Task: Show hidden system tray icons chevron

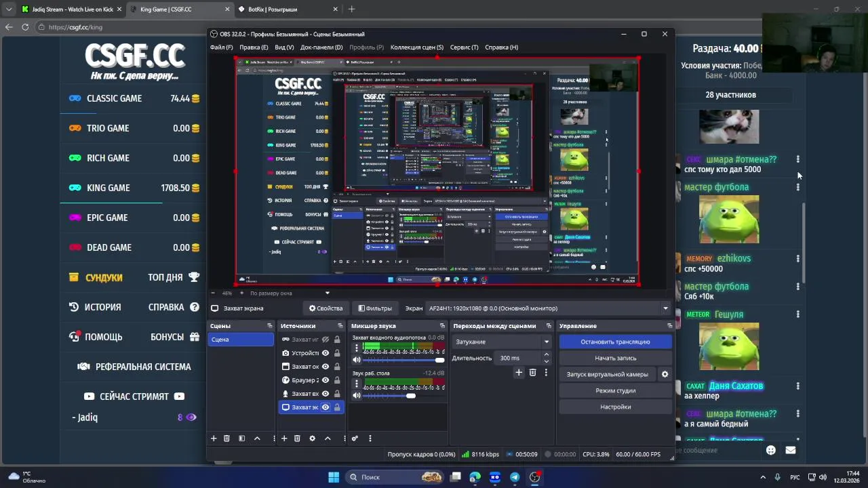Action: [x=763, y=477]
